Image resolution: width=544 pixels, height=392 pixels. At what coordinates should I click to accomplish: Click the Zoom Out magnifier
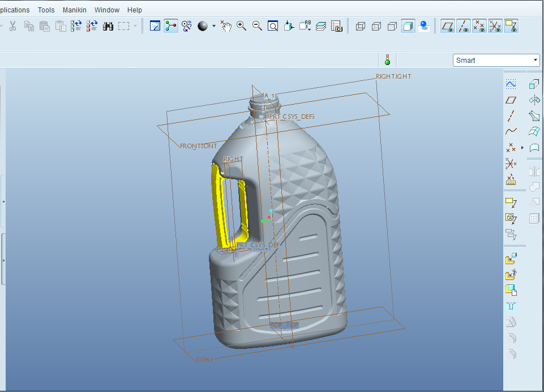257,26
